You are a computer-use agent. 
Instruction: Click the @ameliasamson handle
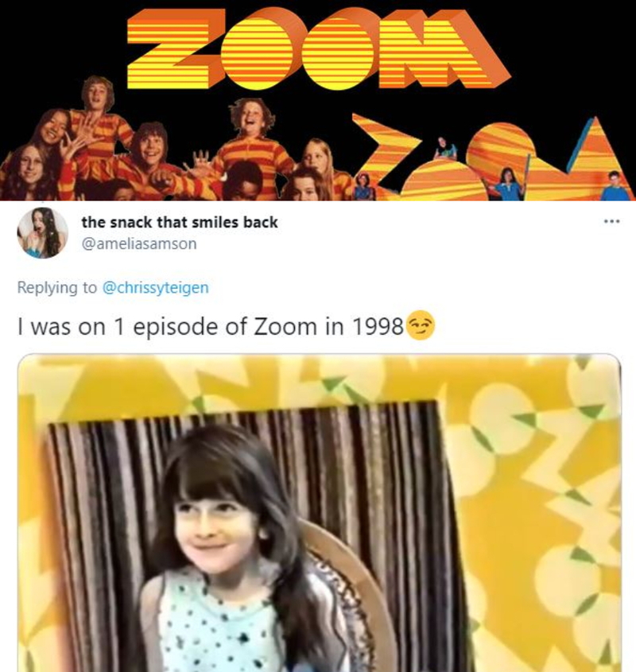tap(139, 244)
